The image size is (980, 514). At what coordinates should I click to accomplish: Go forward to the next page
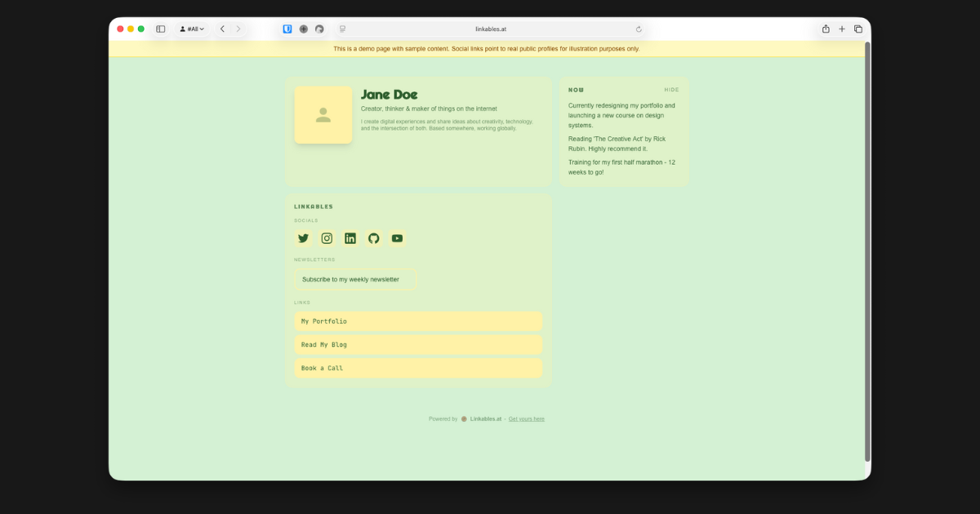(238, 29)
